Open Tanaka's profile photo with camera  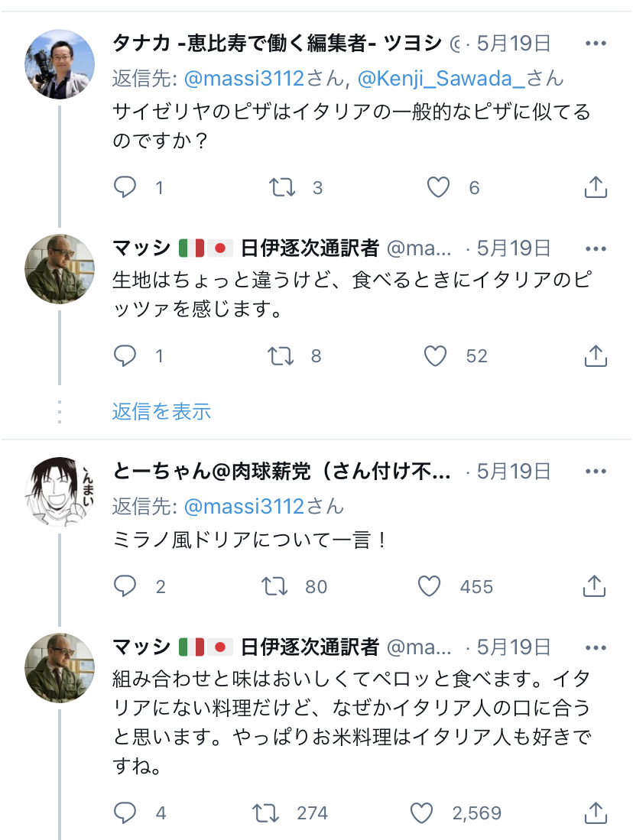point(60,63)
